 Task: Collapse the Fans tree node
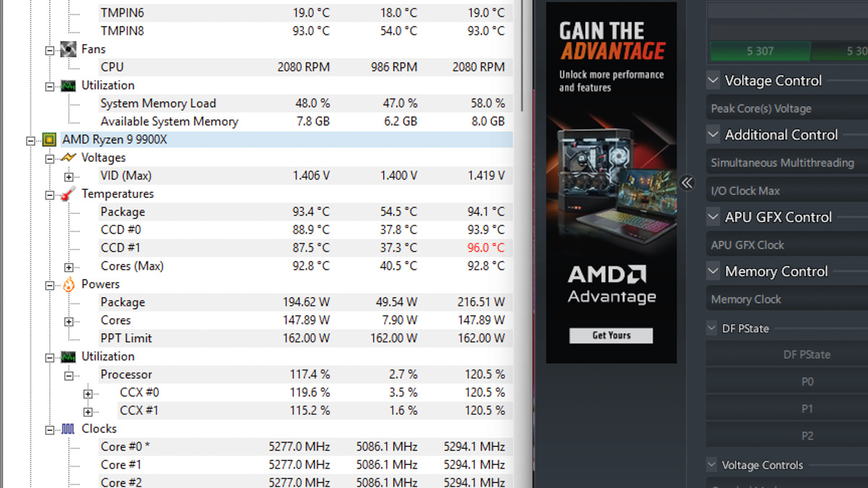[x=50, y=50]
